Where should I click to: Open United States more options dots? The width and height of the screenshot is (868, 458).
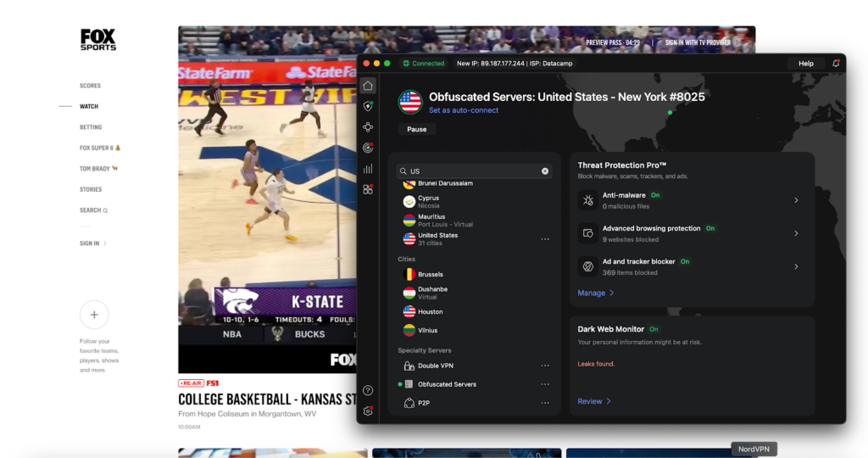pos(545,239)
